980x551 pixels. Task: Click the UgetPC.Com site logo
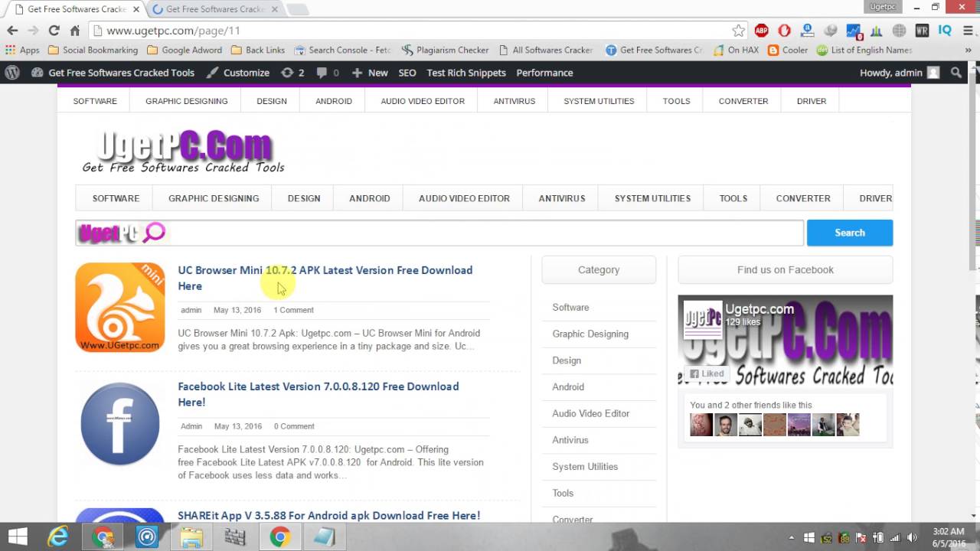184,152
